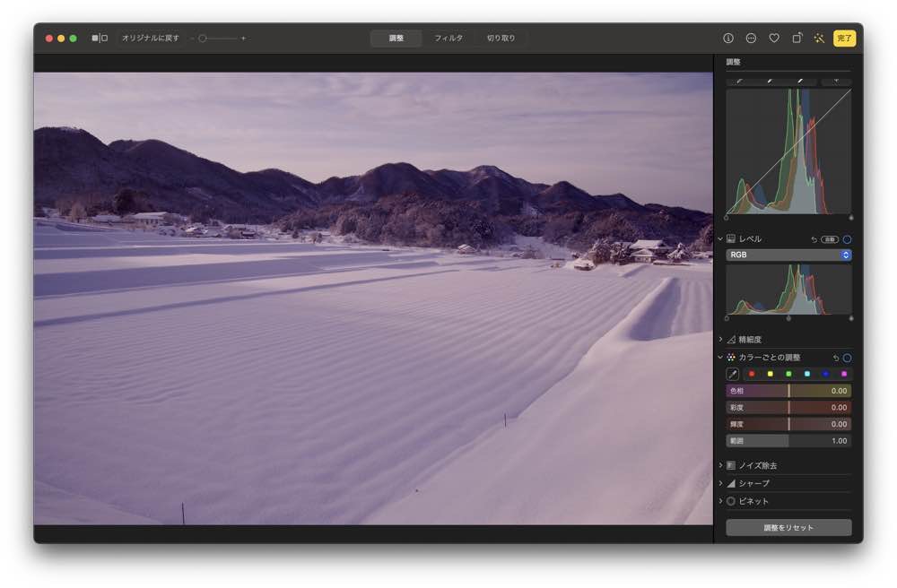
Task: Click the curves histogram graph
Action: [788, 151]
